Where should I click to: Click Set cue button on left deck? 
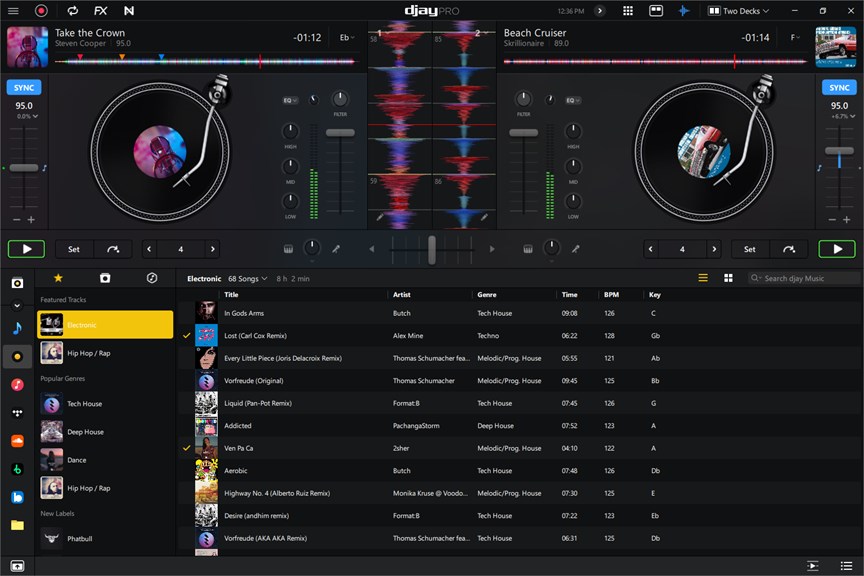click(74, 249)
